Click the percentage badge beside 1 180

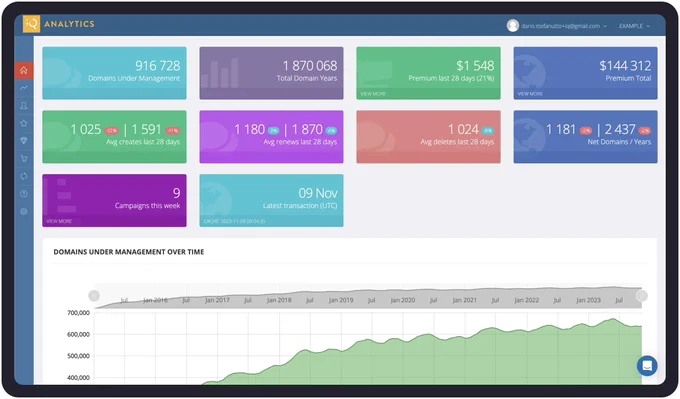click(x=273, y=131)
